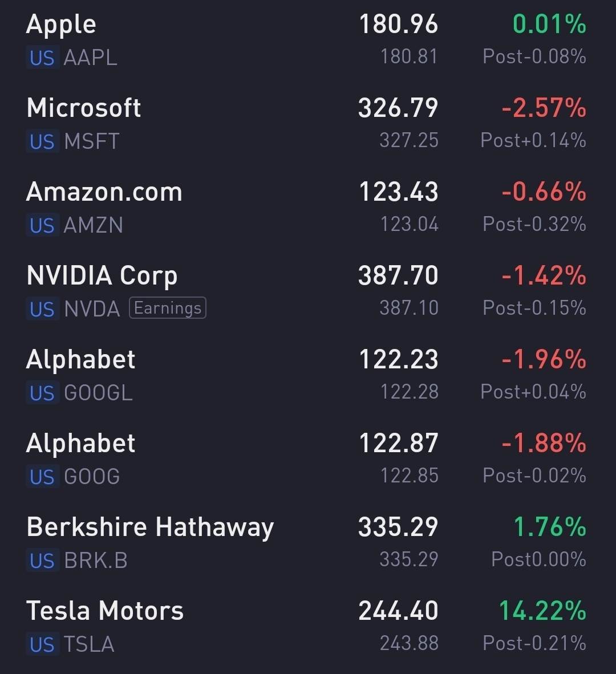Tap the US market badge beside AAPL
This screenshot has height=674, width=616.
pyautogui.click(x=42, y=58)
